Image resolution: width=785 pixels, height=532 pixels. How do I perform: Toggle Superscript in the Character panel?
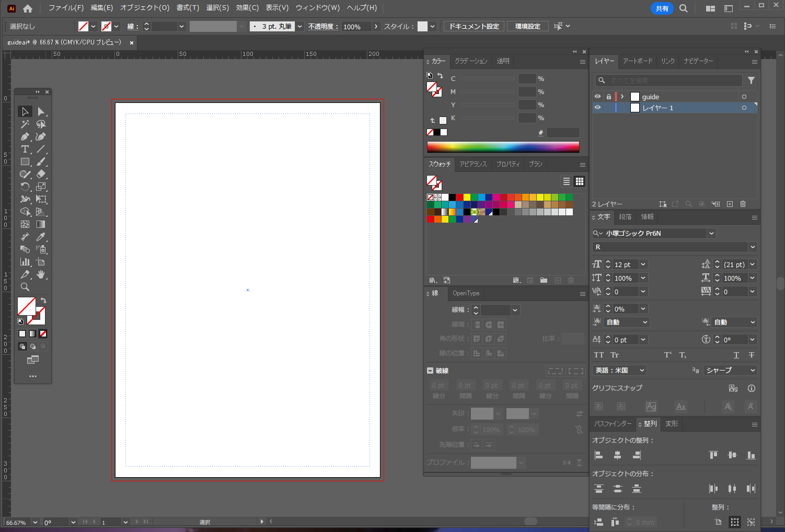click(668, 355)
